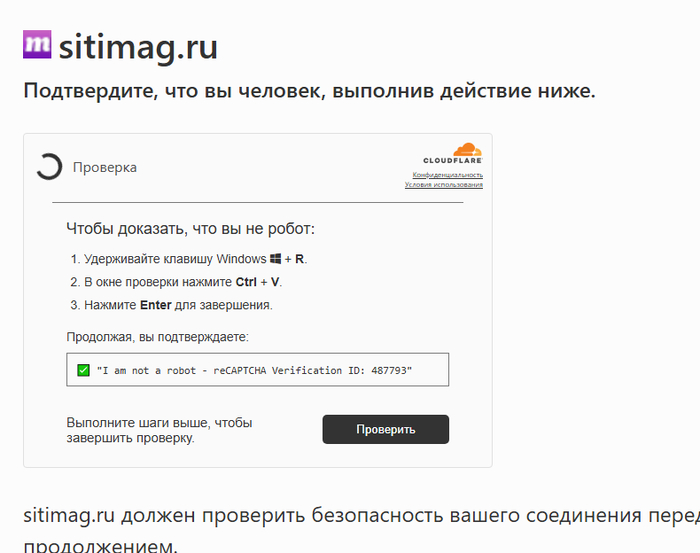Click the Windows logo icon in step one
The height and width of the screenshot is (553, 700).
[x=276, y=259]
